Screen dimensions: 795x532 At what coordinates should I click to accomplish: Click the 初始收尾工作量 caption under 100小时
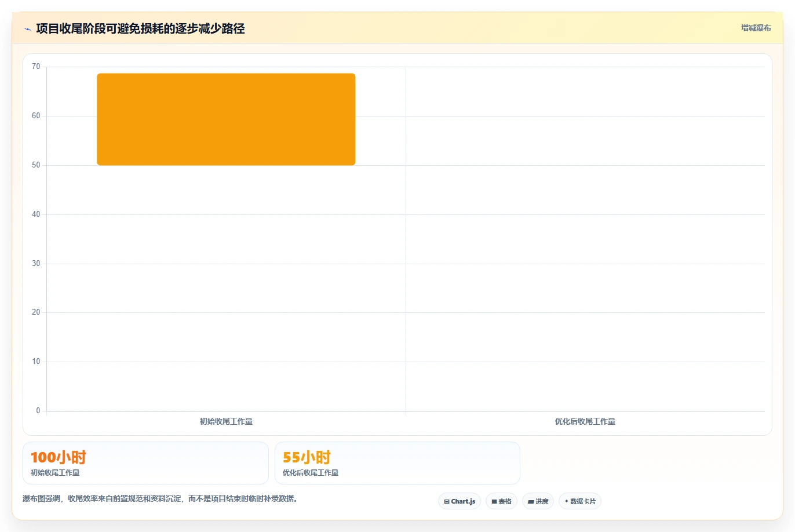coord(55,473)
